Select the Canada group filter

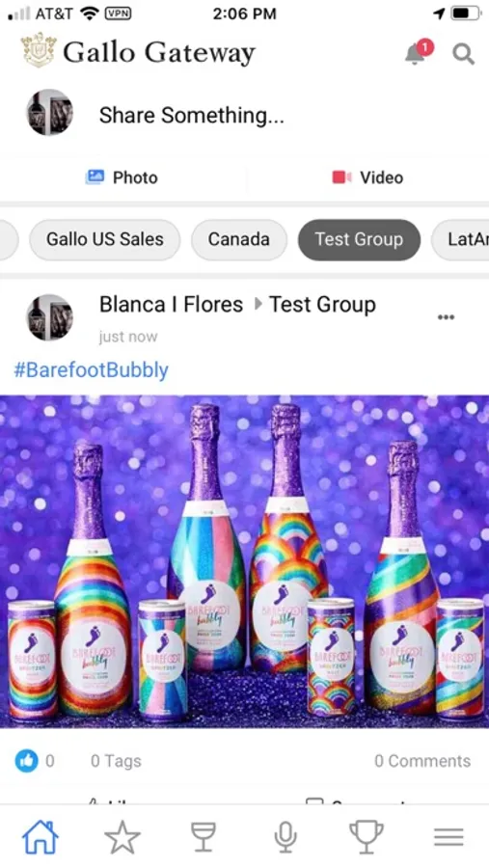click(x=238, y=240)
